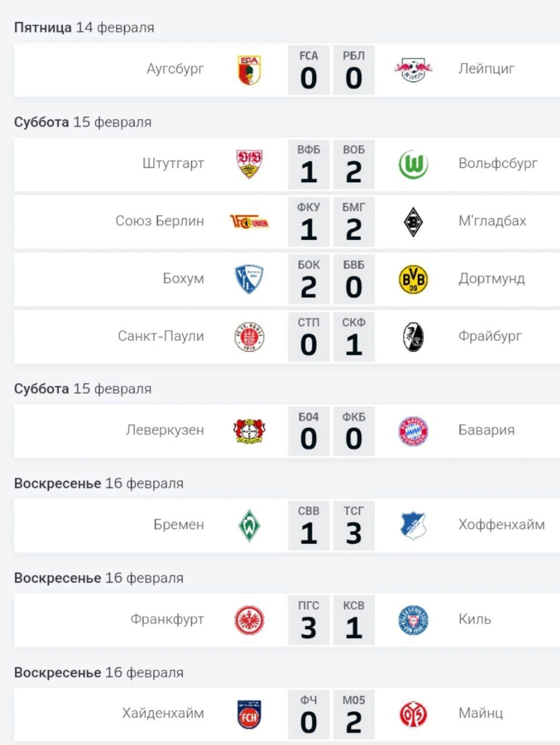Click the Borussia Dortmund BVB badge
Viewport: 560px width, 745px height.
(x=413, y=279)
